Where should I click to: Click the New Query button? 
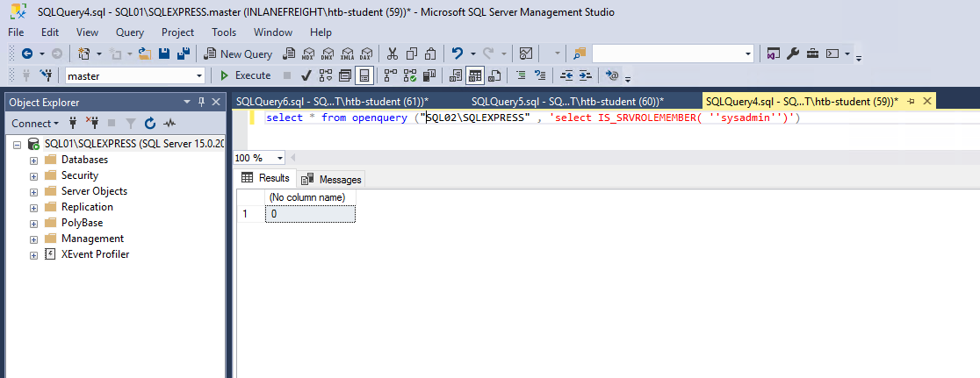[238, 54]
